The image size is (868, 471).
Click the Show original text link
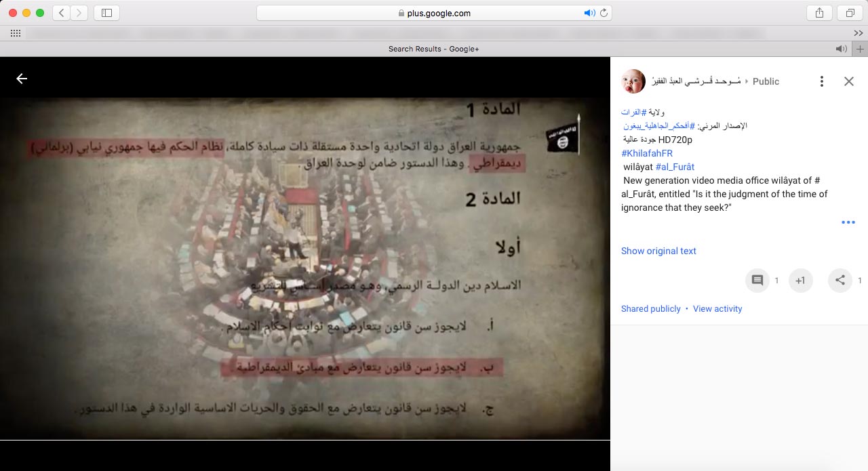pos(658,251)
